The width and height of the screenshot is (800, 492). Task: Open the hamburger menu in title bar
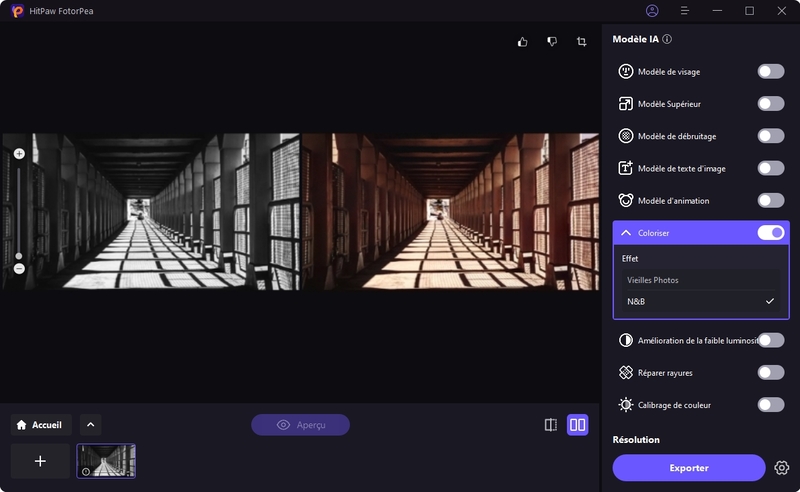685,11
